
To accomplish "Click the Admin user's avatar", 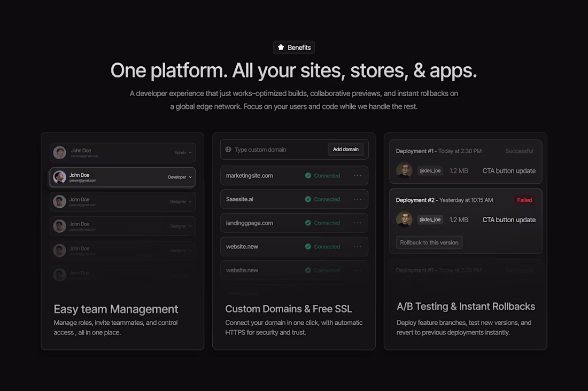I will coord(60,153).
